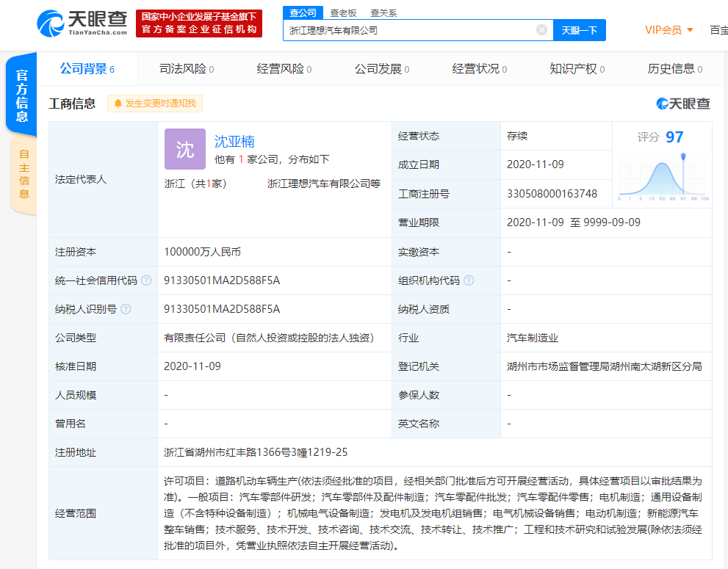The width and height of the screenshot is (728, 569).
Task: Switch to 查关系 search tab
Action: [383, 13]
